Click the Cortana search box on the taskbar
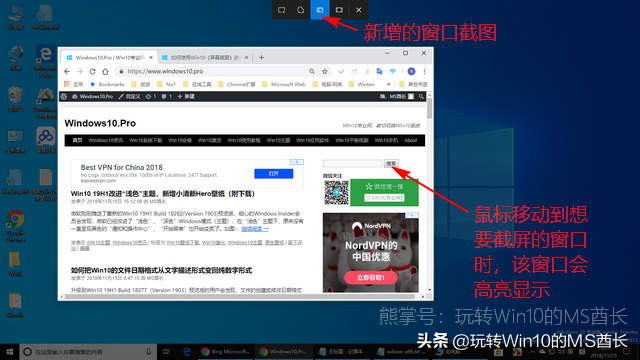Image resolution: width=640 pixels, height=360 pixels. (88, 352)
